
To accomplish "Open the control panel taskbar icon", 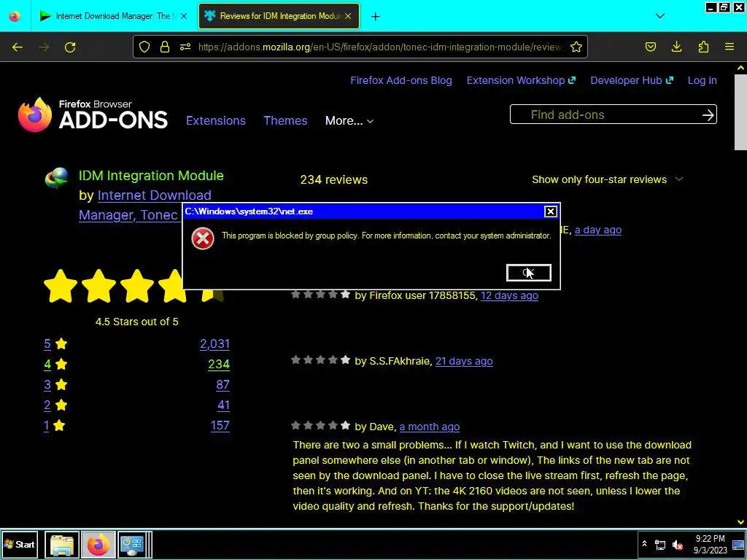I will 132,545.
